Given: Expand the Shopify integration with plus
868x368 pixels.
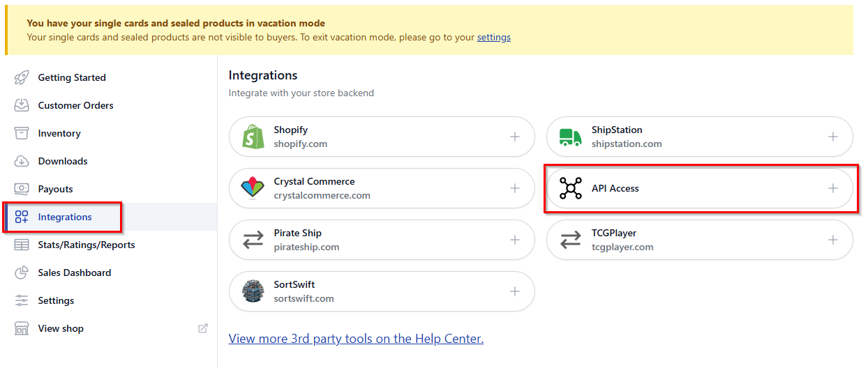Looking at the screenshot, I should pos(515,137).
